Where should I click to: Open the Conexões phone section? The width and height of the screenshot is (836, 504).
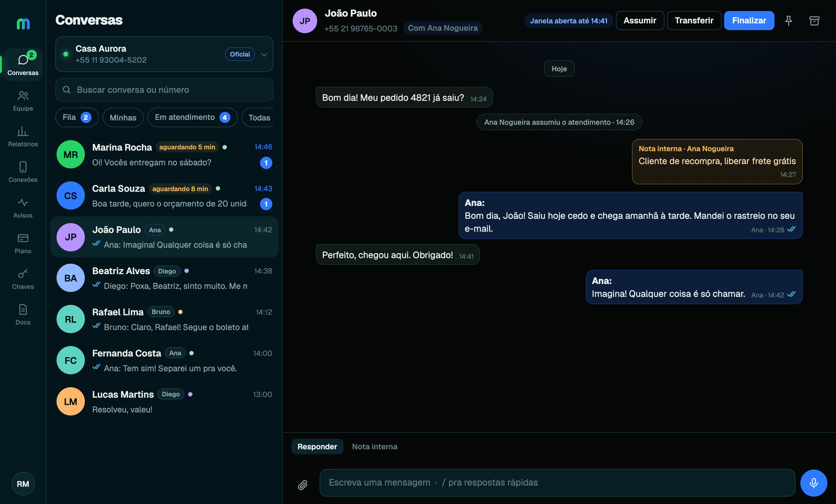(23, 172)
